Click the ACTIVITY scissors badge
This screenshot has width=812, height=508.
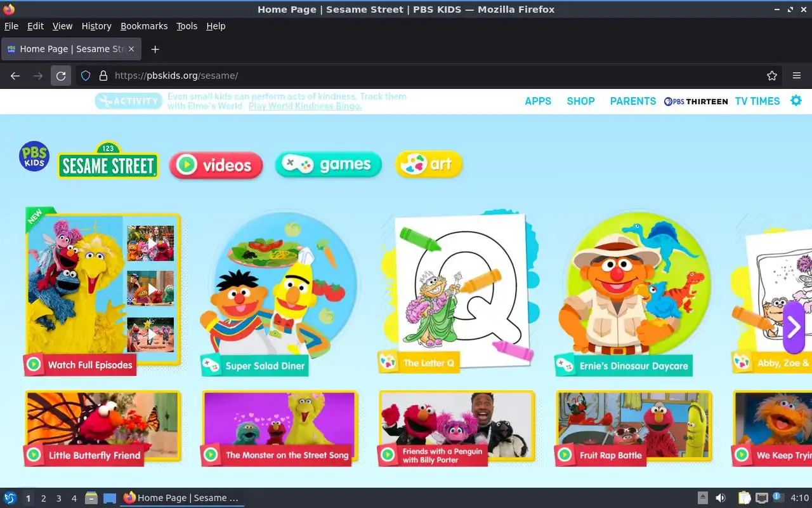pos(128,101)
